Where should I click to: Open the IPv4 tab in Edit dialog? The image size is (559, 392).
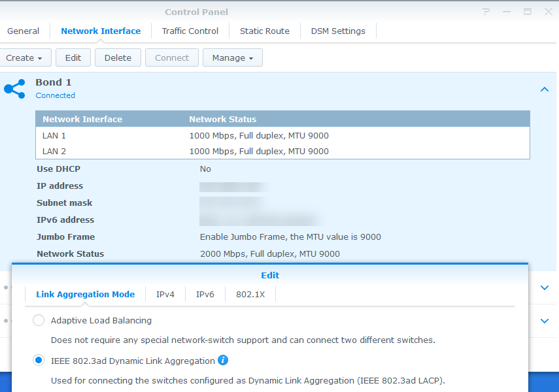pyautogui.click(x=165, y=294)
